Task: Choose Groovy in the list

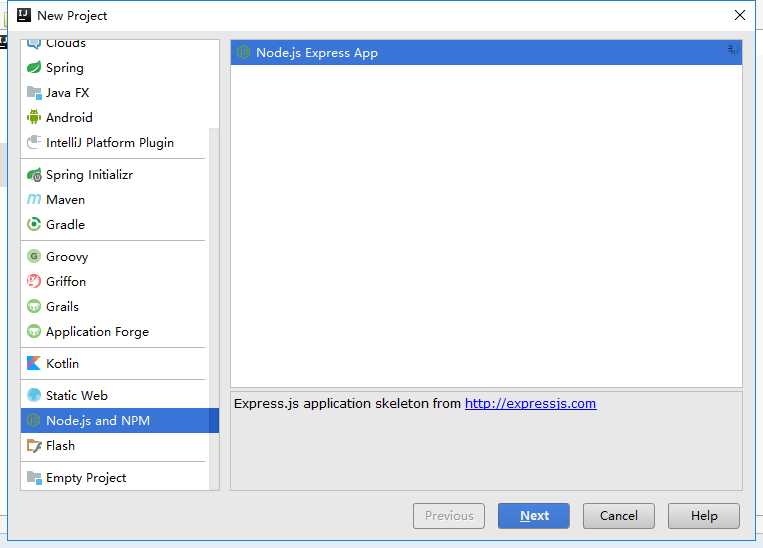Action: (x=115, y=256)
